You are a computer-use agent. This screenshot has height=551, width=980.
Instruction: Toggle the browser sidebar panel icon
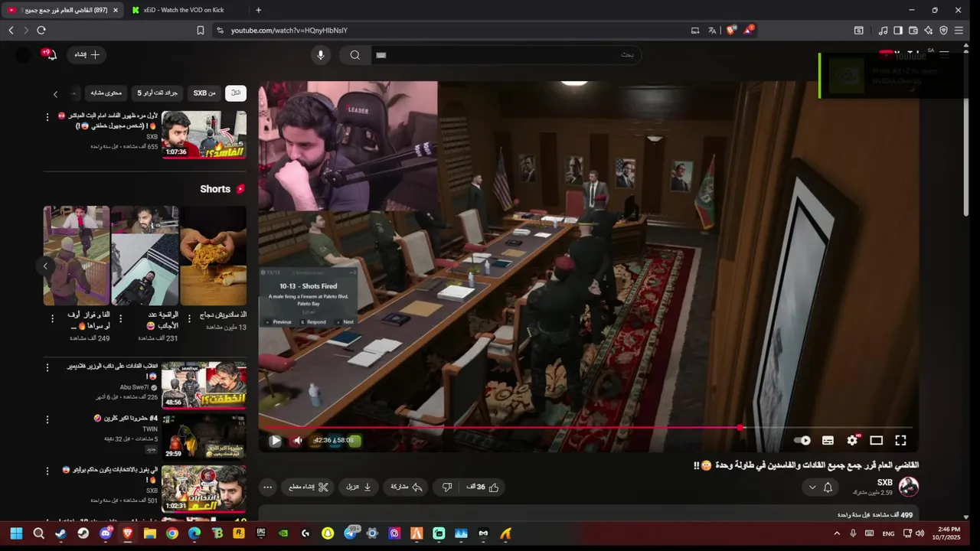[x=898, y=31]
